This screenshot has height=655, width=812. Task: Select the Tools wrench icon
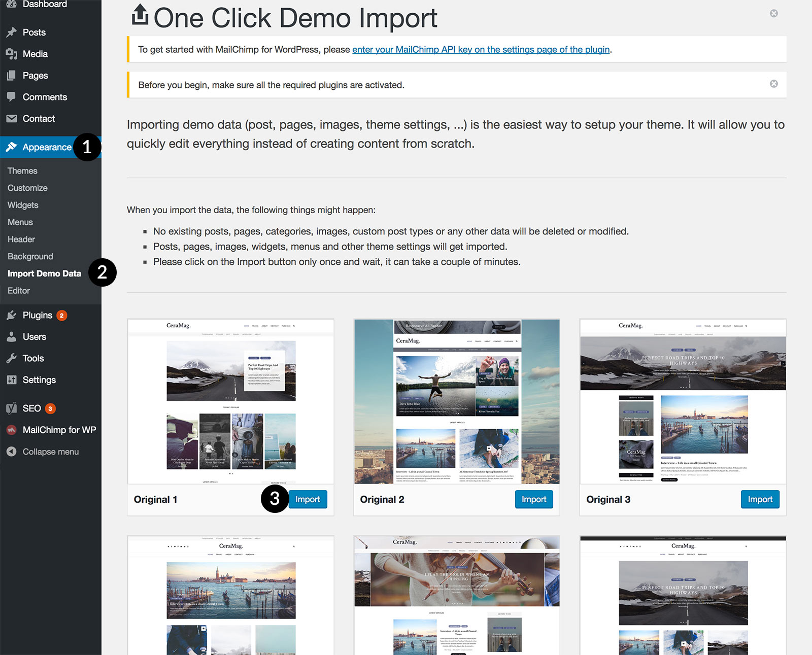click(12, 358)
